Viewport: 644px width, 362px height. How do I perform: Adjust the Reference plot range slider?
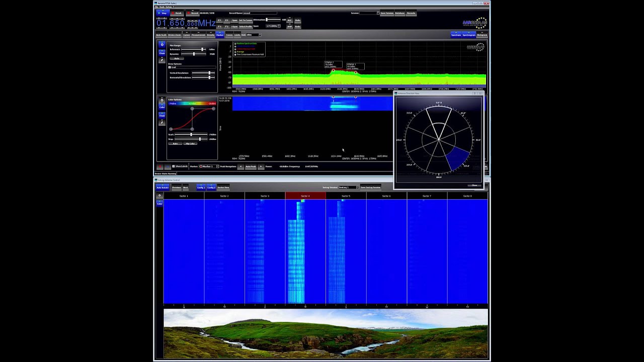[x=195, y=49]
